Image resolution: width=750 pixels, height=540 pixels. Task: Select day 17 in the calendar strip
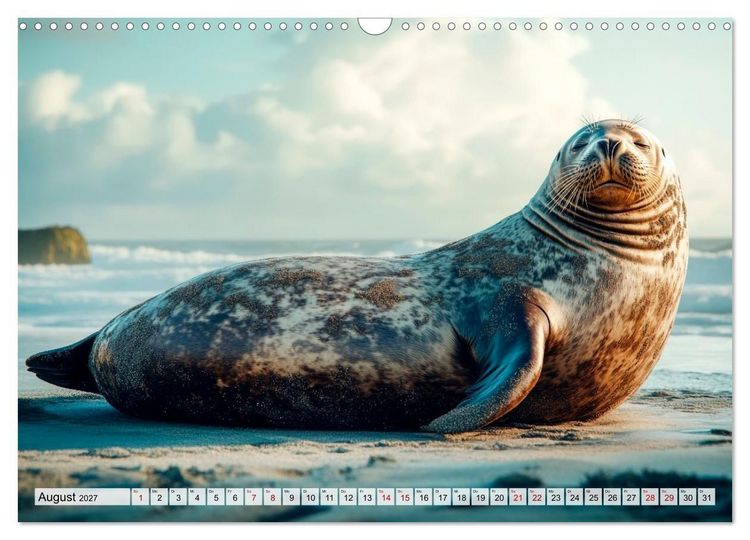442,497
